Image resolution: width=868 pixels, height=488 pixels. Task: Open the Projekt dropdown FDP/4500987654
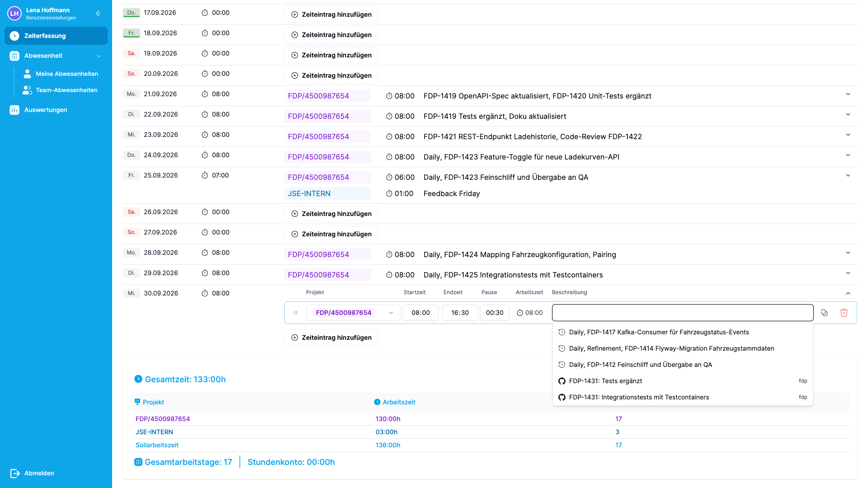(354, 313)
